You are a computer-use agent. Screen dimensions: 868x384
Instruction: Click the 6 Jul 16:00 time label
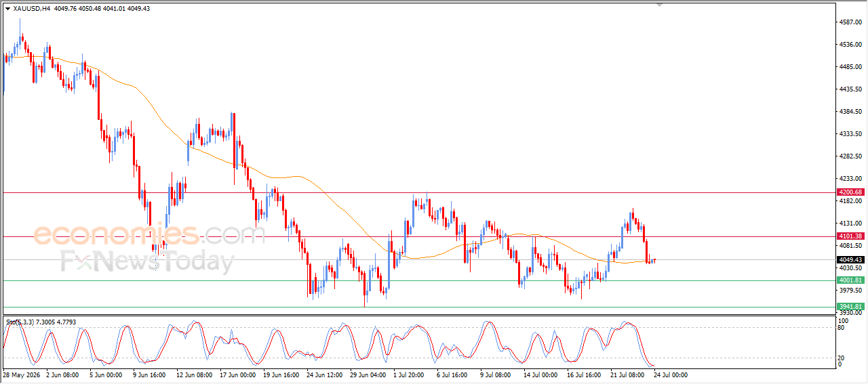(452, 375)
